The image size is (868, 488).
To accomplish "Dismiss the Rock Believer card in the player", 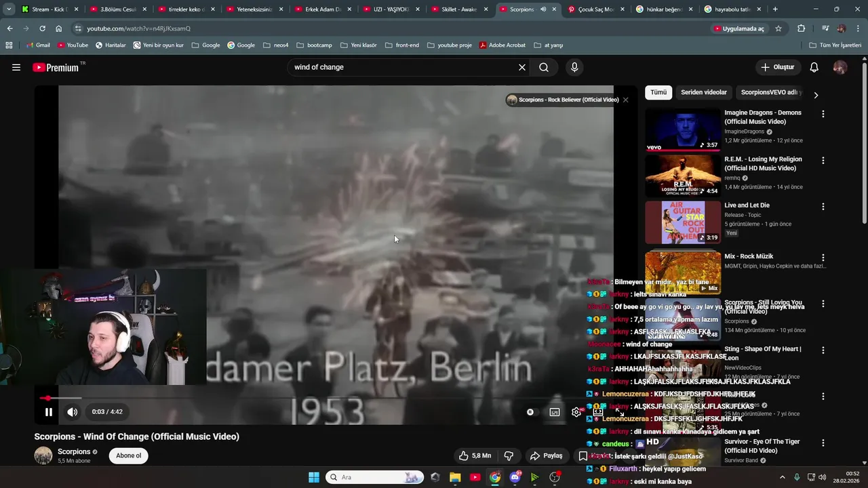I will [x=625, y=100].
